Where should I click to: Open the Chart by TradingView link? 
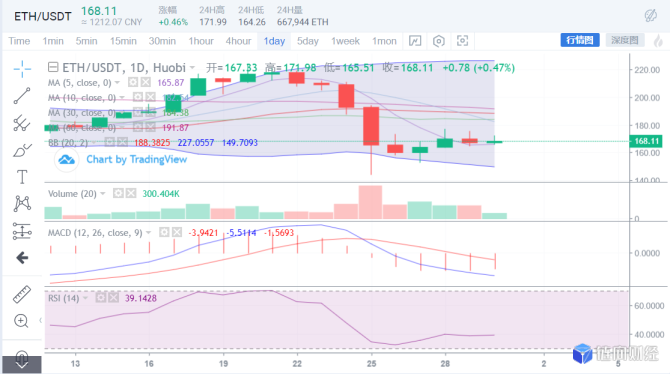(x=137, y=159)
